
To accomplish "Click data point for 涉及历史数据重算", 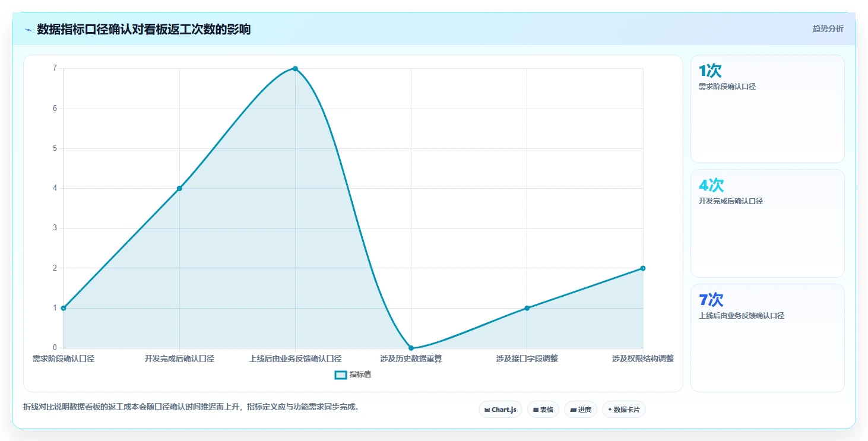I will (x=411, y=348).
